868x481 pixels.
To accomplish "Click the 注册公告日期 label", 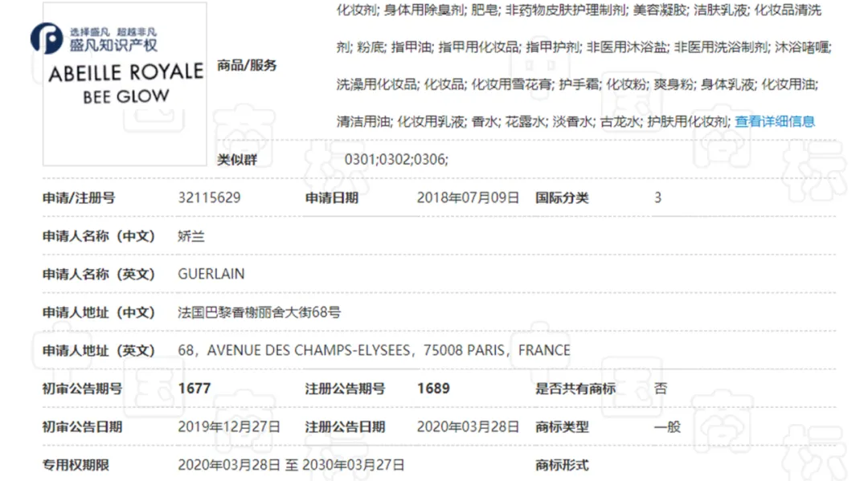I will pyautogui.click(x=345, y=427).
